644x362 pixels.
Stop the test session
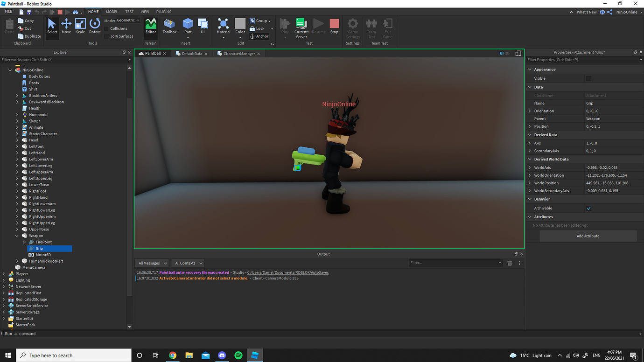(334, 26)
